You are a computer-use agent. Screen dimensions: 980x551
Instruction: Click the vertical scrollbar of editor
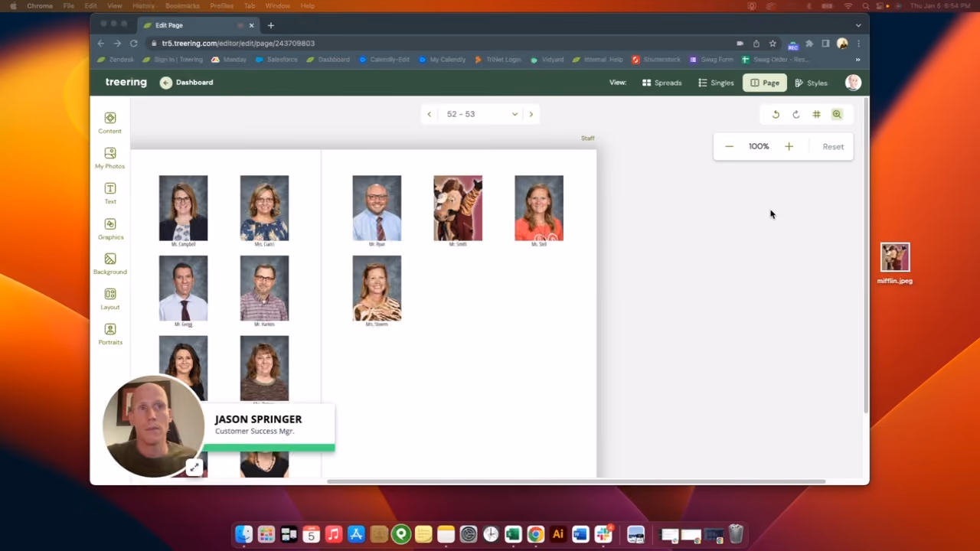point(866,255)
